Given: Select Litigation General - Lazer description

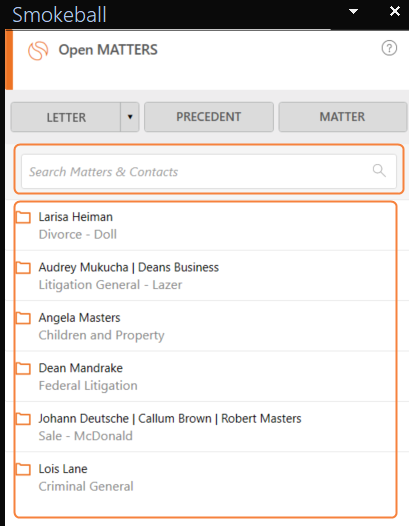Looking at the screenshot, I should [x=110, y=285].
